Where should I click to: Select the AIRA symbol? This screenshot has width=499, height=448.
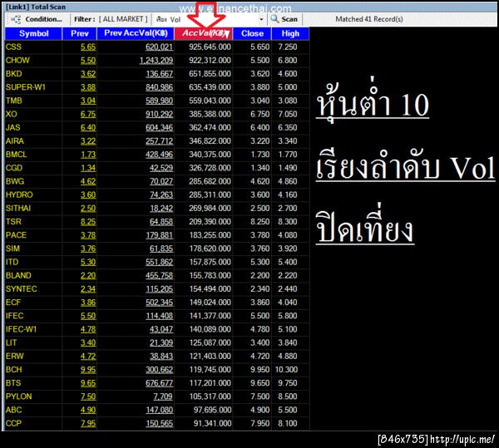pos(15,140)
